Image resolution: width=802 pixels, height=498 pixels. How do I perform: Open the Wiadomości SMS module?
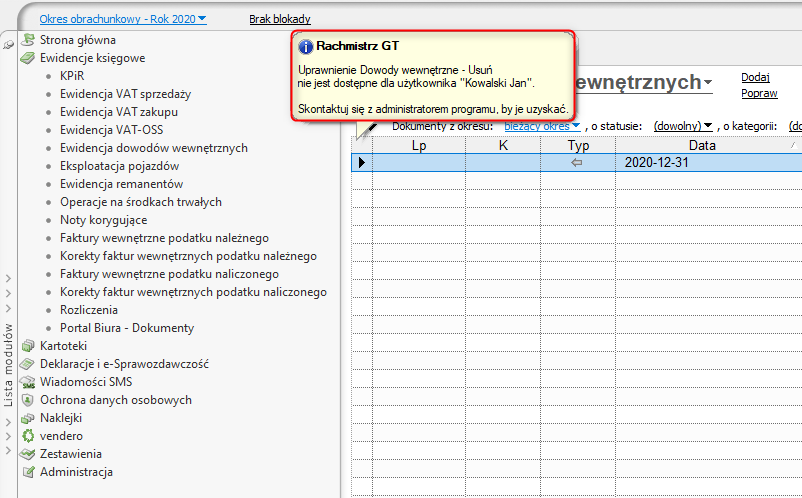86,382
